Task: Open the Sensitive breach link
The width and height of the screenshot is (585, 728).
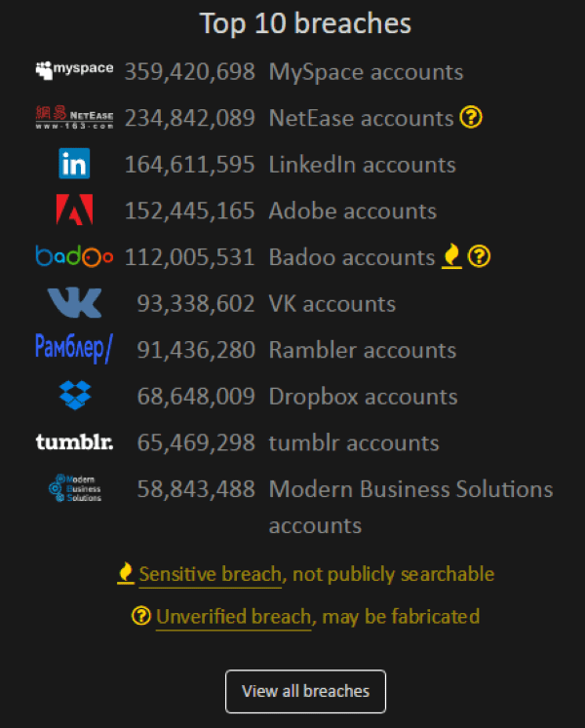Action: (211, 574)
